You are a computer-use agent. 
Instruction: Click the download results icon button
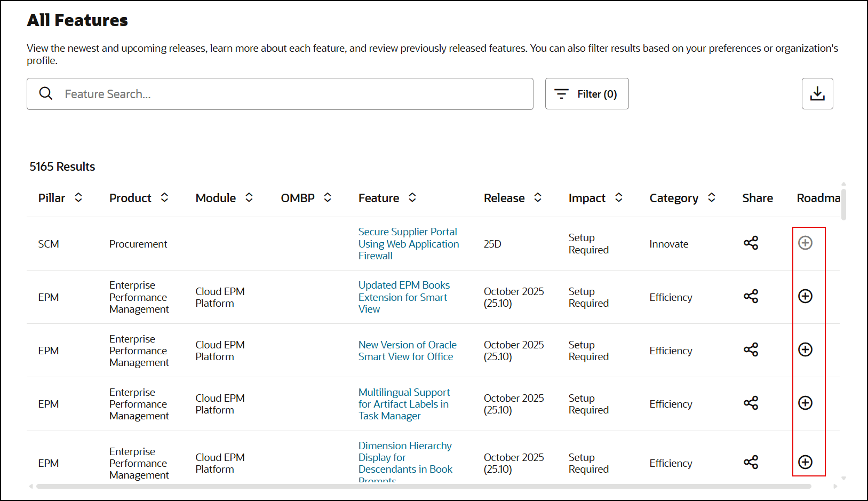click(x=817, y=94)
